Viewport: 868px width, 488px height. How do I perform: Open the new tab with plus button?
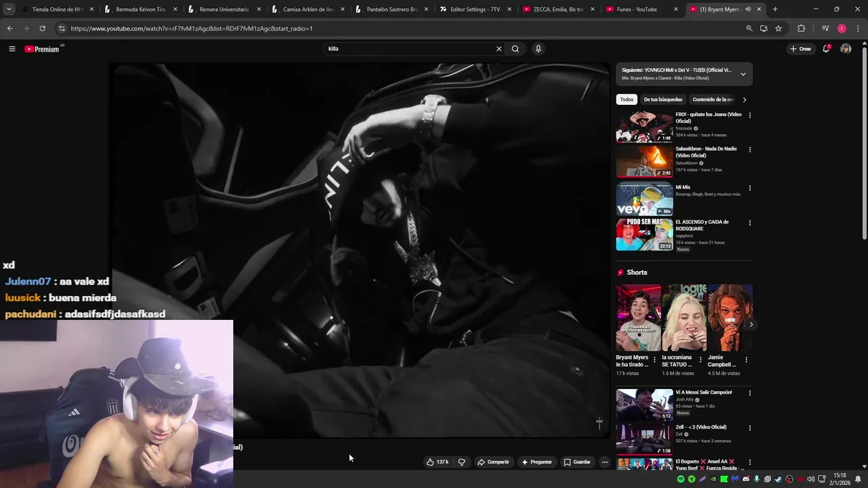click(775, 9)
